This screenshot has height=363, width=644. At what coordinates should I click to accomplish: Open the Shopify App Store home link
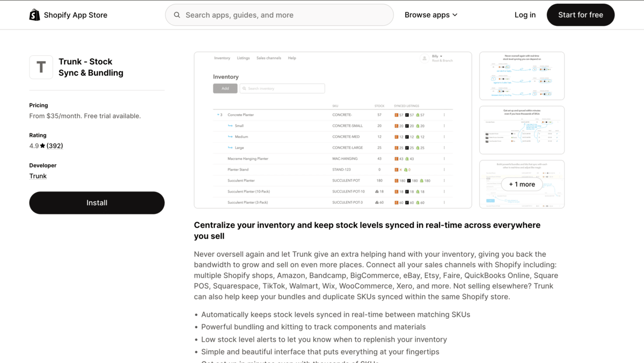(x=68, y=15)
